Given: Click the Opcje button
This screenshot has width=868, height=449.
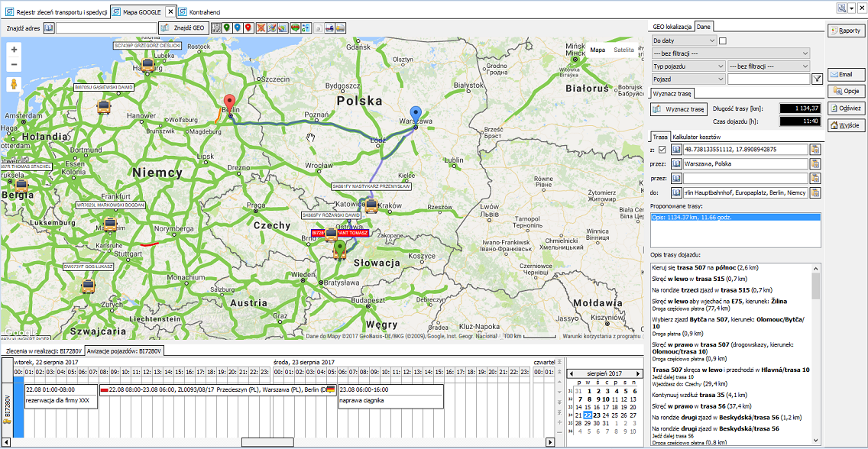Looking at the screenshot, I should (846, 91).
